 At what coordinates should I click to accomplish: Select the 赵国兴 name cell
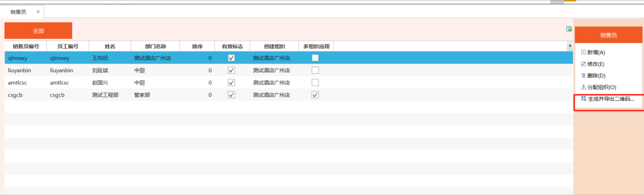click(x=100, y=82)
